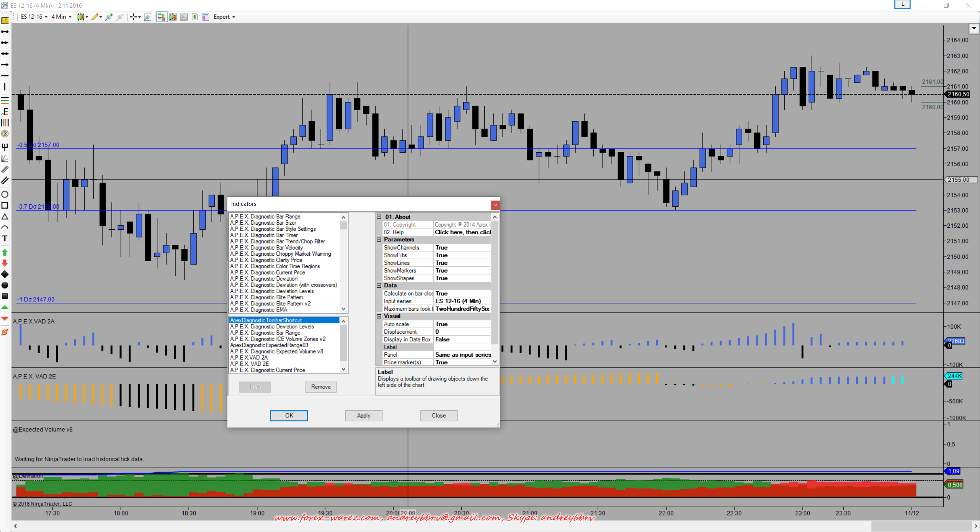Select the ellipse drawing tool
Viewport: 980px width, 532px height.
(5, 194)
